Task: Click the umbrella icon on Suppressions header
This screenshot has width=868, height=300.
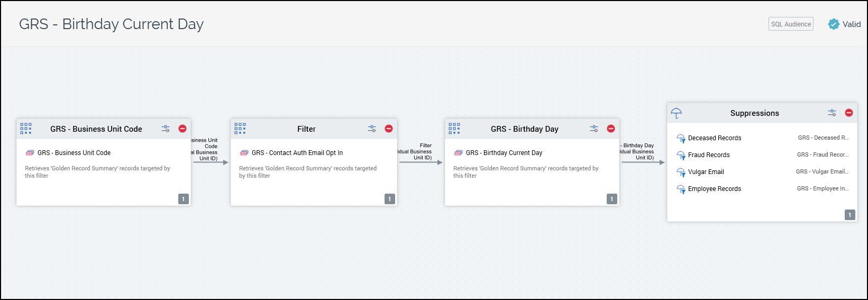Action: point(676,113)
